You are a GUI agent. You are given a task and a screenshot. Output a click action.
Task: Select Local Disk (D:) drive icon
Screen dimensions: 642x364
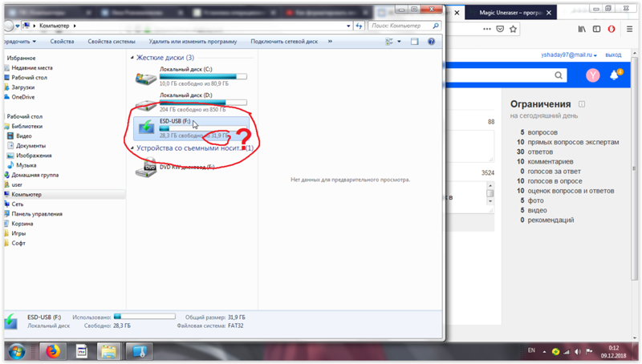pos(146,105)
